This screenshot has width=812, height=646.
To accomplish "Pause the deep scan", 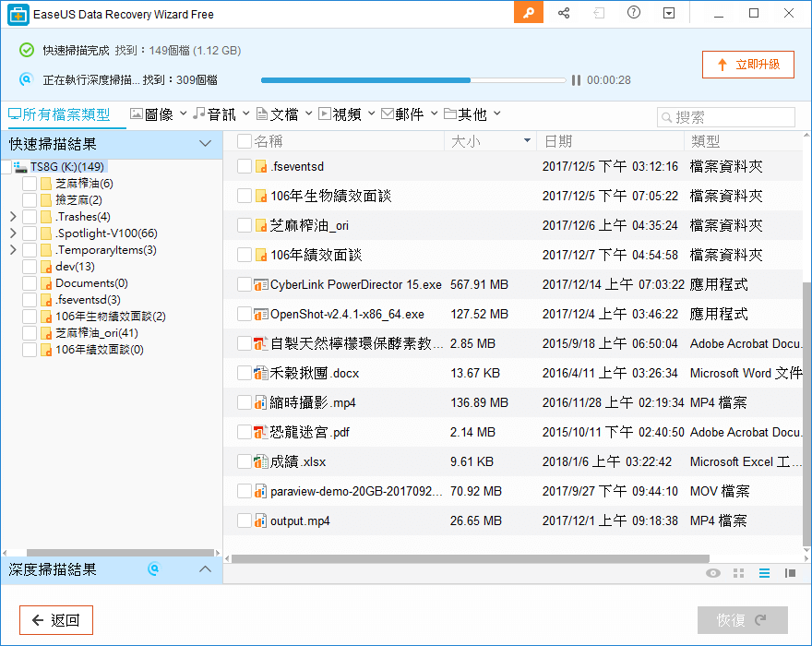I will click(576, 80).
